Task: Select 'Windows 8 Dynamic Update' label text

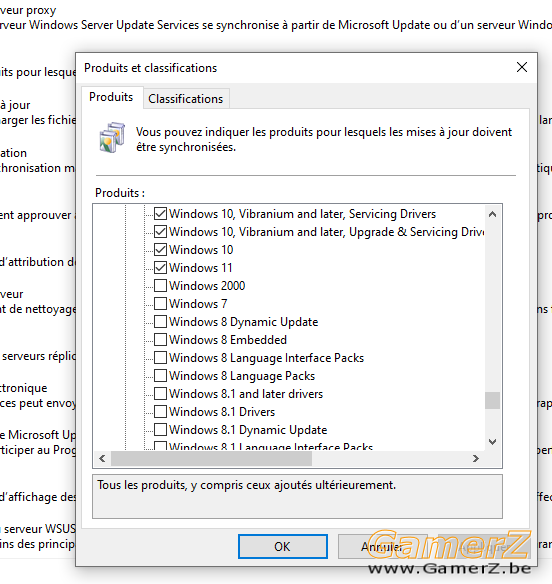Action: [x=244, y=322]
